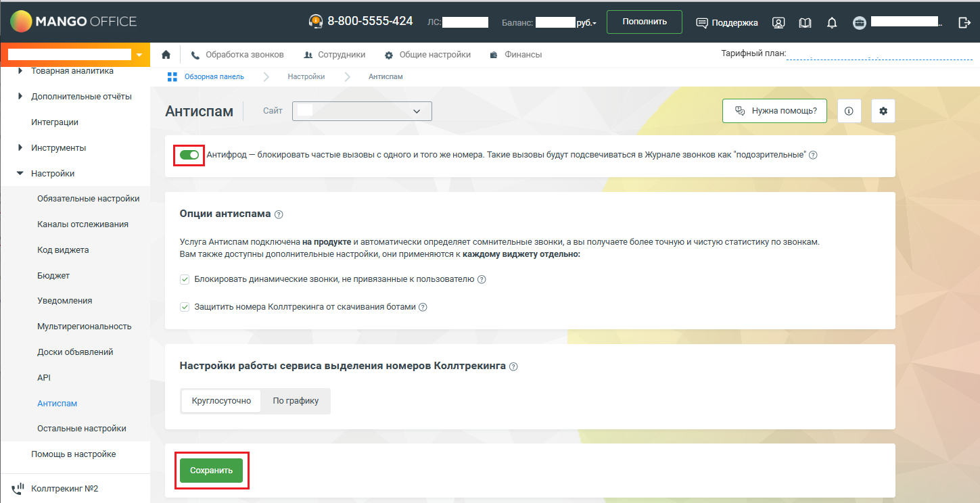Open the Сотрудники menu item
The width and height of the screenshot is (980, 503).
tap(335, 55)
